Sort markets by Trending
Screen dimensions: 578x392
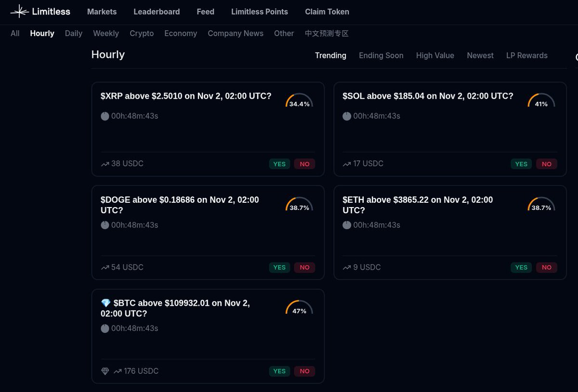tap(330, 55)
